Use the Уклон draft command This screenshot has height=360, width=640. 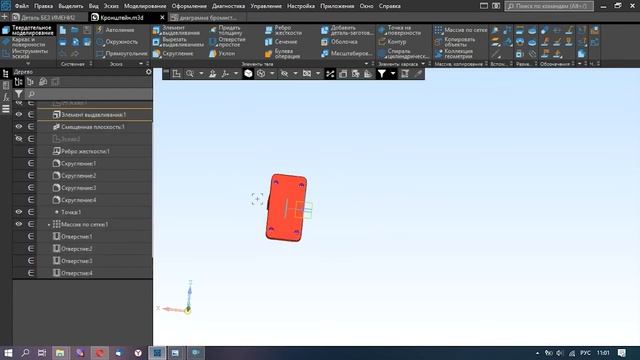coord(222,53)
